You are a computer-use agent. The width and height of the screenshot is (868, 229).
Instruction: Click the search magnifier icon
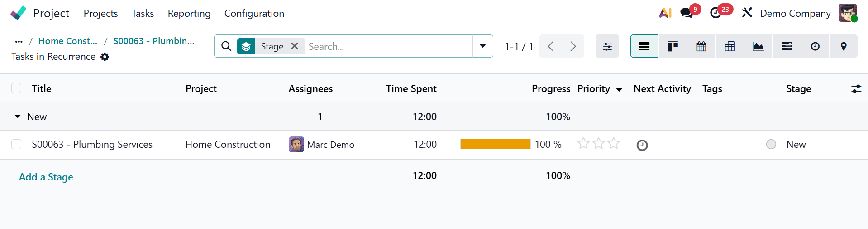point(226,46)
